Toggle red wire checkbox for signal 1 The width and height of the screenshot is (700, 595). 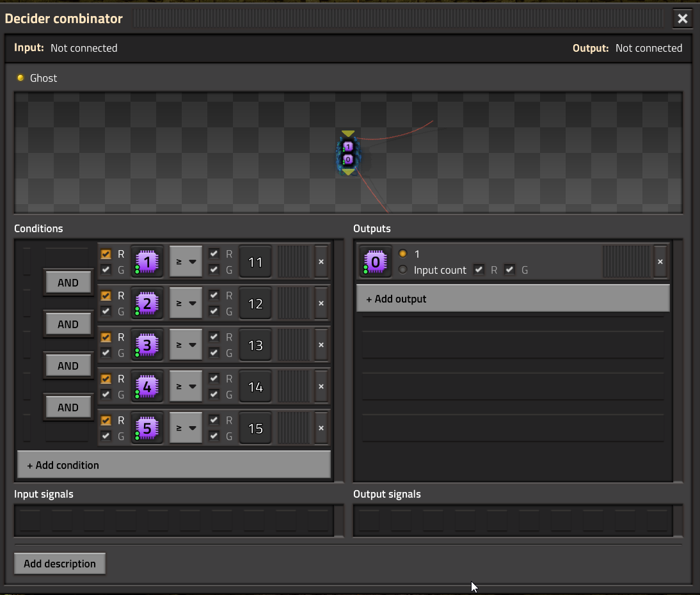point(106,254)
